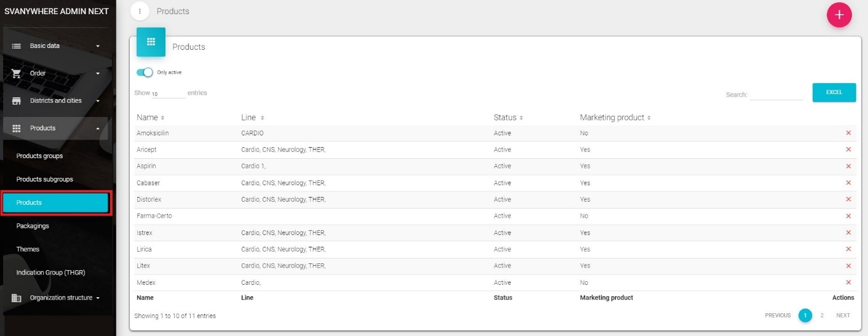Open the three-dot menu next to Products
This screenshot has height=336, width=868.
[x=140, y=11]
